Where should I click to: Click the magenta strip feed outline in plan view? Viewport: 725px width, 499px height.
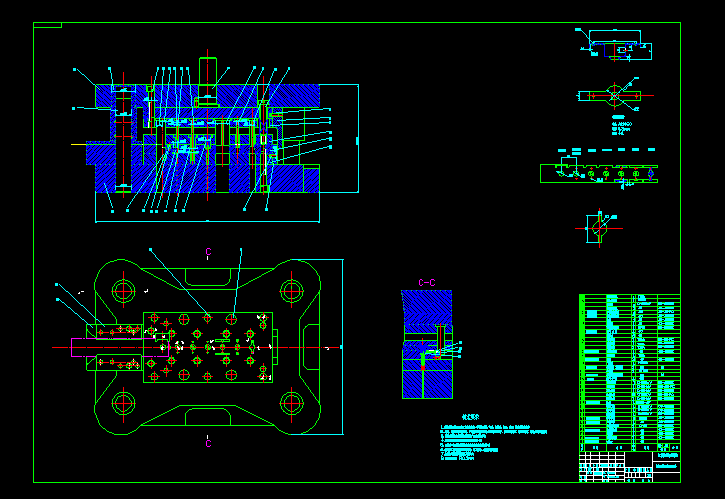(x=120, y=347)
